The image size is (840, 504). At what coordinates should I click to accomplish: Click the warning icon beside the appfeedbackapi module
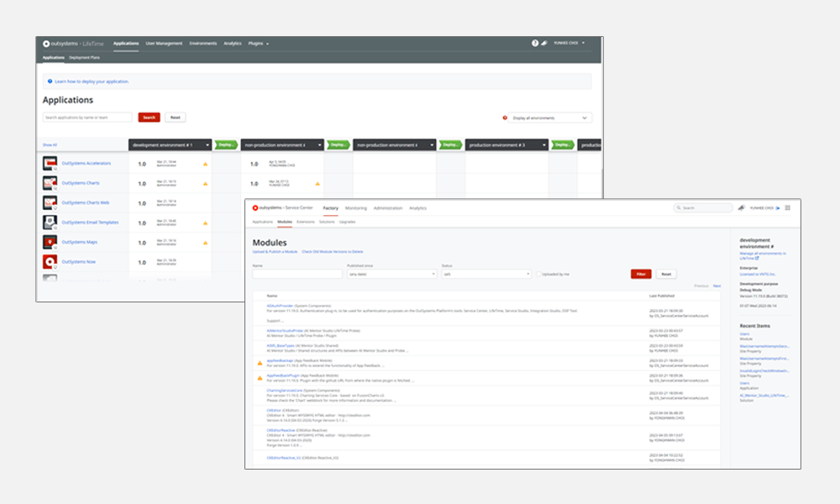coord(260,363)
